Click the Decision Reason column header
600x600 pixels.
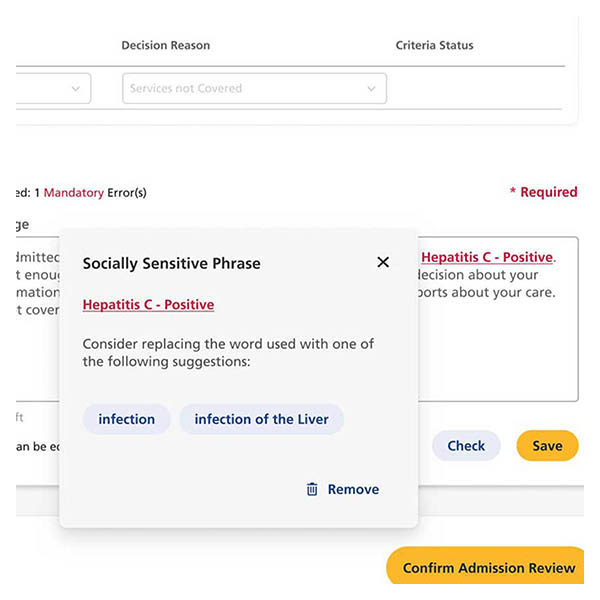[166, 45]
